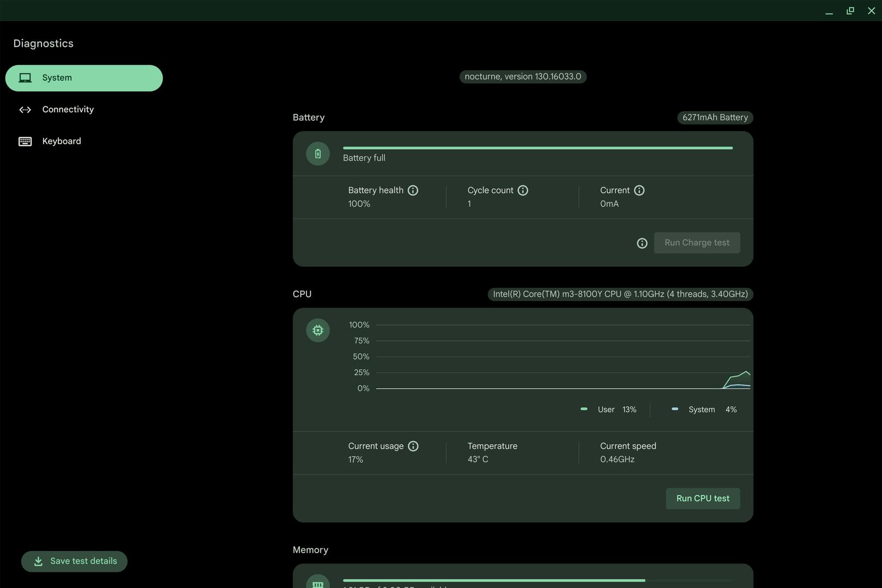Click the battery level progress bar

click(537, 148)
